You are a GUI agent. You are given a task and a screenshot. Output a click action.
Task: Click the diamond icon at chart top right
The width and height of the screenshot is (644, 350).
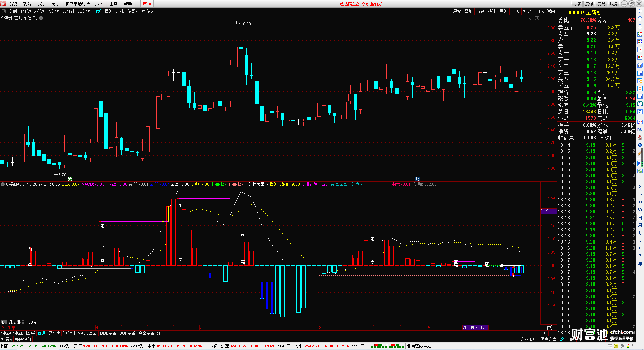531,18
